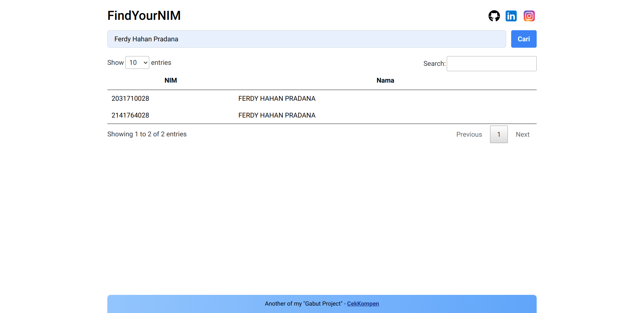644x313 pixels.
Task: Open the CekKompen footer link
Action: pos(363,304)
